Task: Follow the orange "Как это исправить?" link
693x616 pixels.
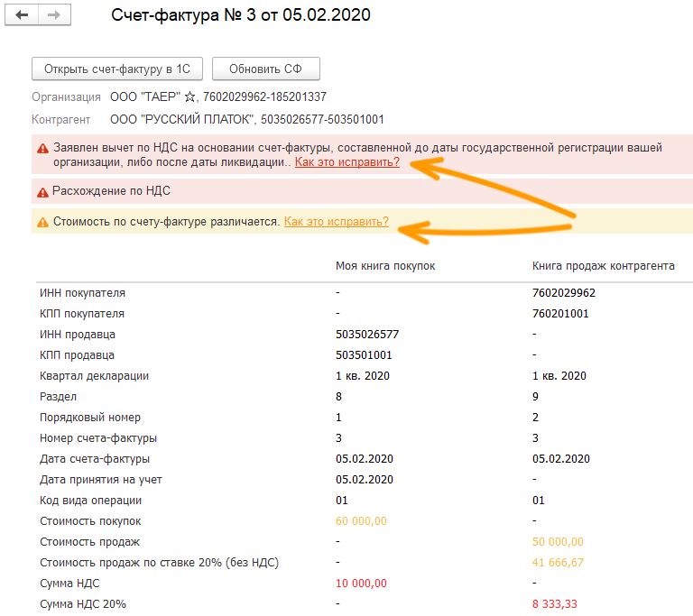Action: point(336,221)
